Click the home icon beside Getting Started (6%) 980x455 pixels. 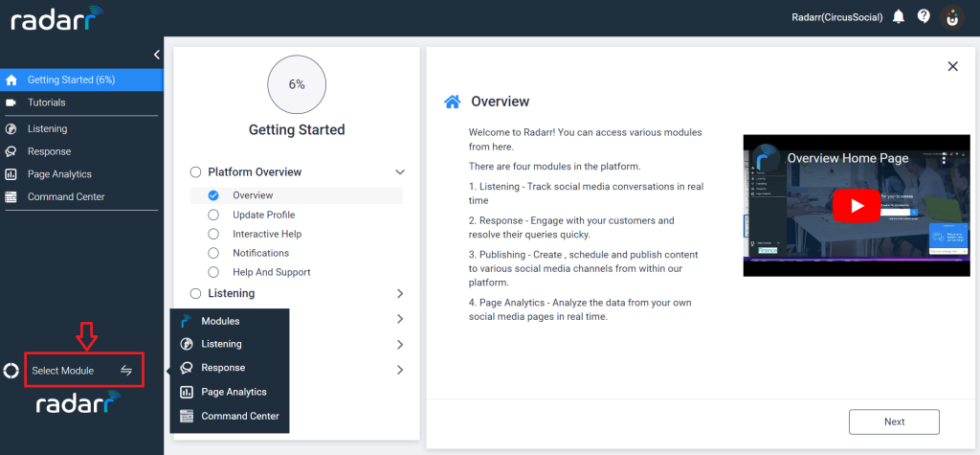click(x=11, y=80)
